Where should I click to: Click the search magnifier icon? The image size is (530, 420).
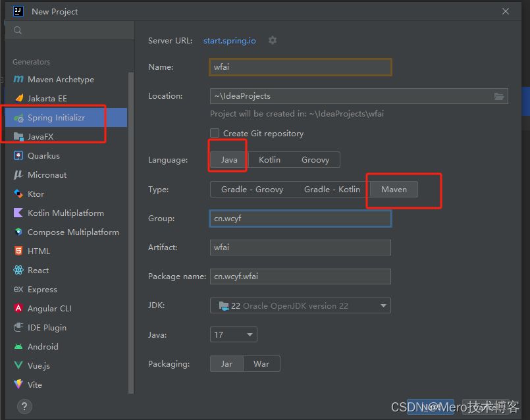(18, 30)
